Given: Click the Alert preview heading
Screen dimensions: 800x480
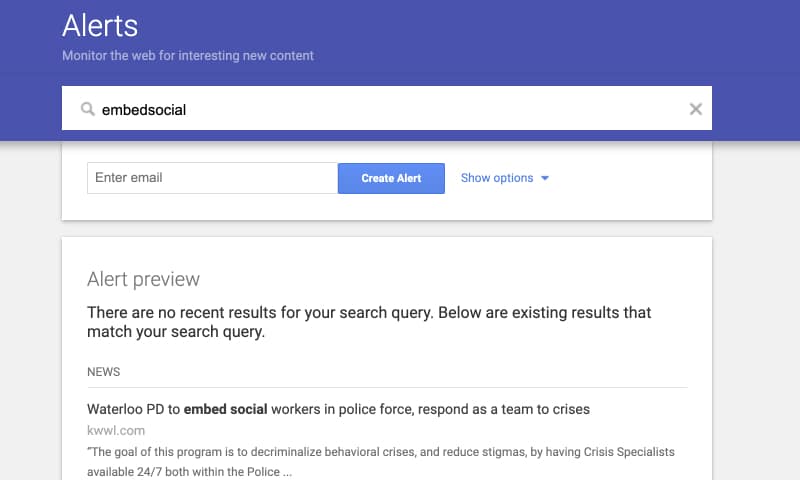Looking at the screenshot, I should click(x=143, y=279).
